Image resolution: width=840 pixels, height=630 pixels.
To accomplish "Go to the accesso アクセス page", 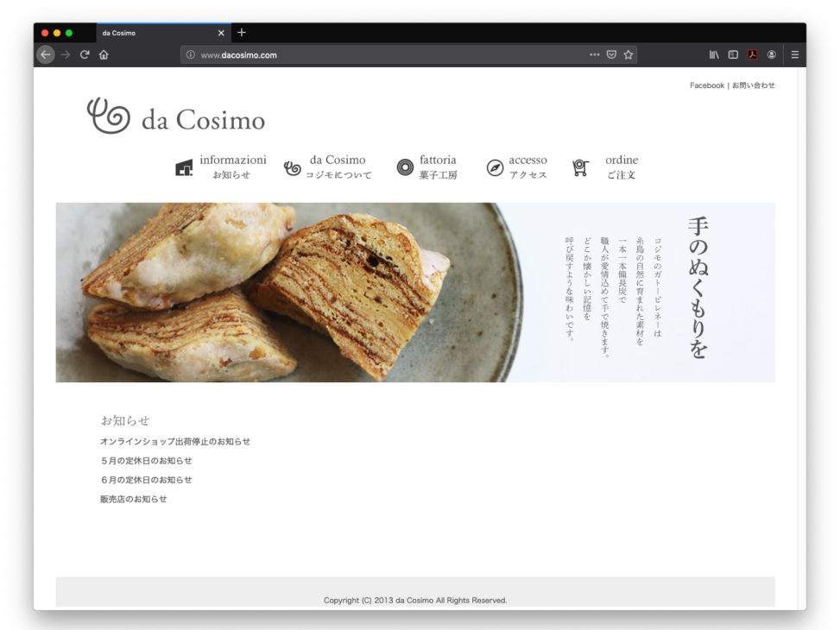I will point(517,167).
